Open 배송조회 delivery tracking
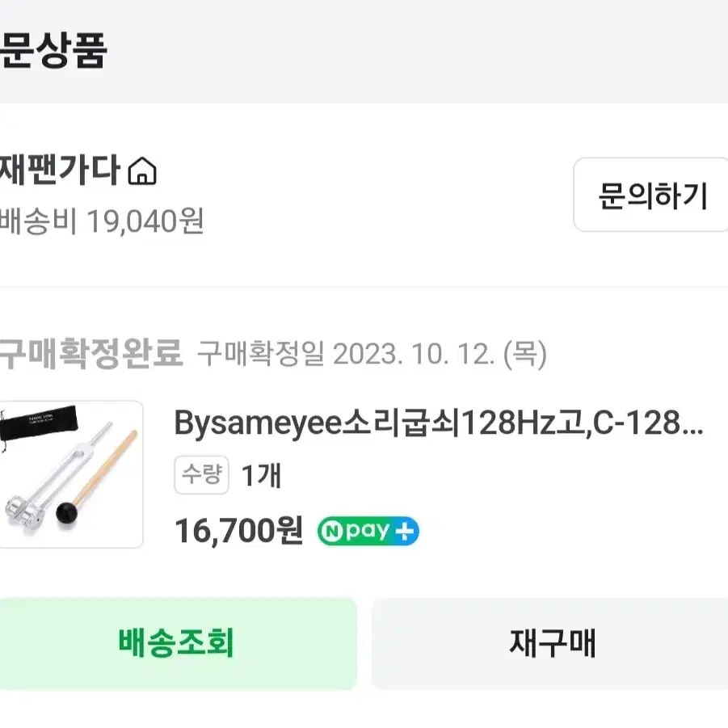The width and height of the screenshot is (728, 728). click(x=176, y=643)
